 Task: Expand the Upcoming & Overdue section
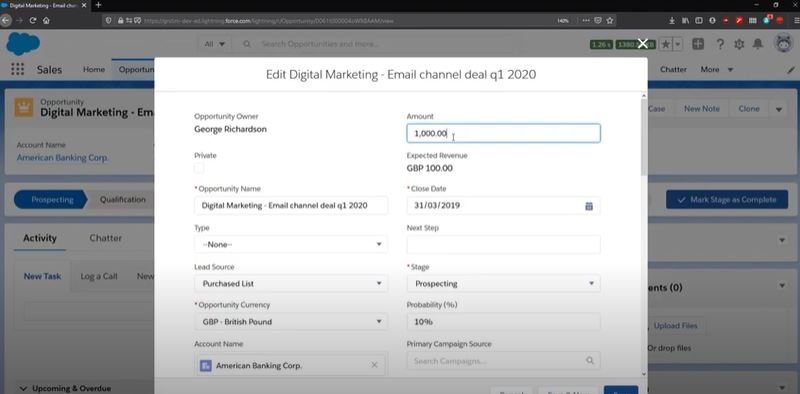[66, 388]
